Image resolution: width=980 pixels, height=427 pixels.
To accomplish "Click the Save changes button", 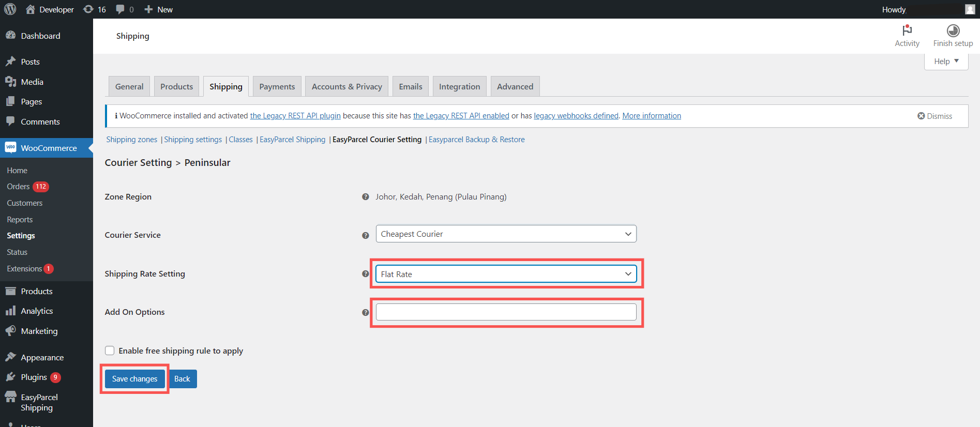I will (x=134, y=378).
